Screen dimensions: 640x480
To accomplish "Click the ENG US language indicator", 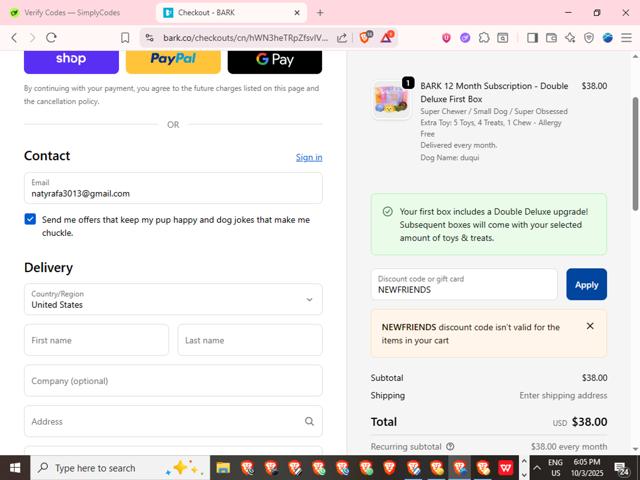I will pos(555,468).
